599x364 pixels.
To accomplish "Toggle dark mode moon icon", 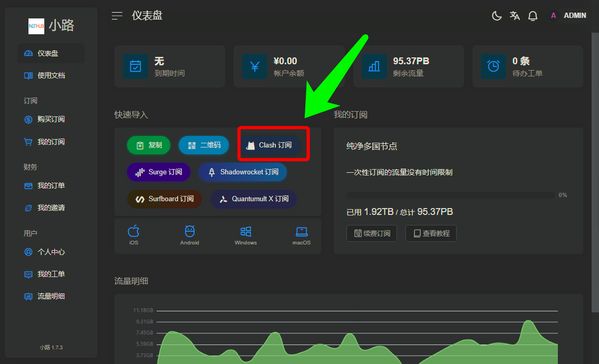I will click(x=496, y=16).
